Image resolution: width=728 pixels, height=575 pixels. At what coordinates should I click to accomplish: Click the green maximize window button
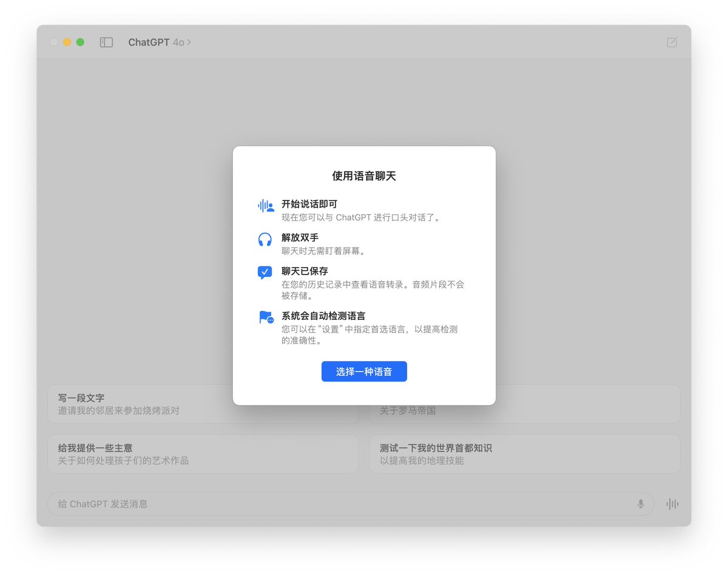80,43
